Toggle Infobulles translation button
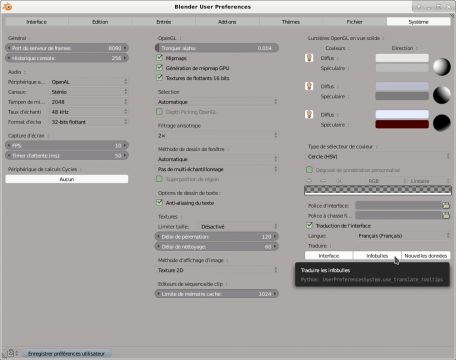Image resolution: width=456 pixels, height=360 pixels. (377, 256)
